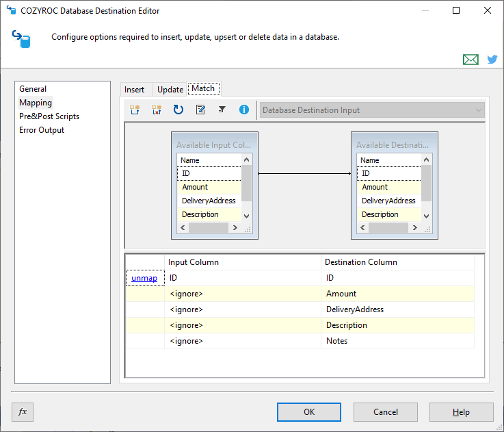The width and height of the screenshot is (504, 432).
Task: Click the green email envelope icon
Action: coord(470,60)
